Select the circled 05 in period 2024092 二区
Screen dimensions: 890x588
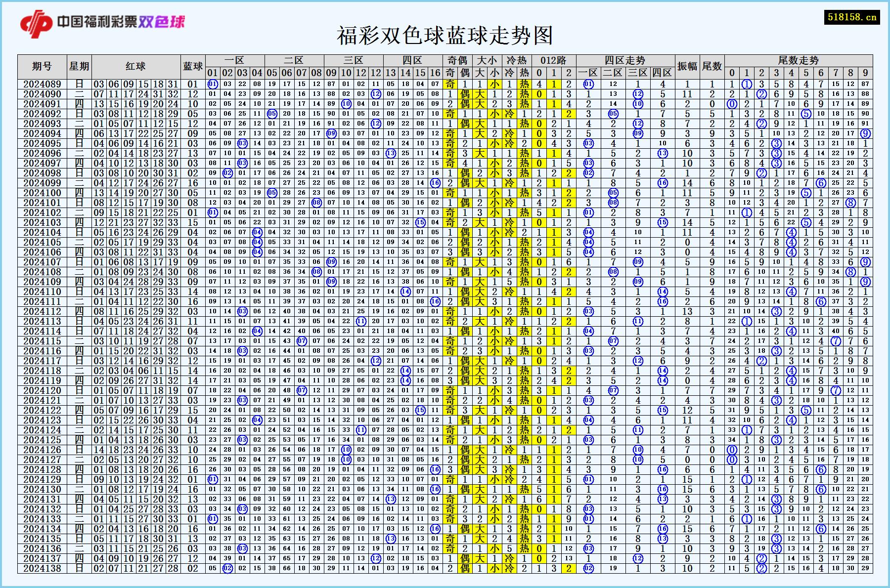(271, 115)
